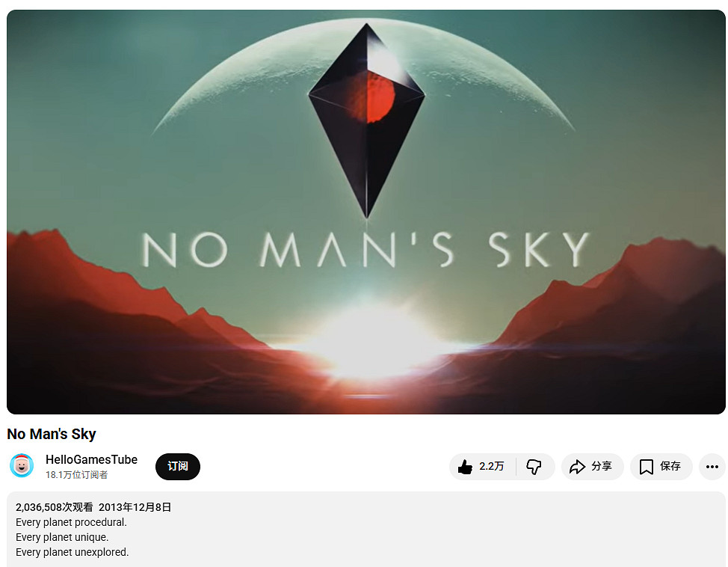Open the HelloGamesTube channel avatar

click(x=22, y=466)
